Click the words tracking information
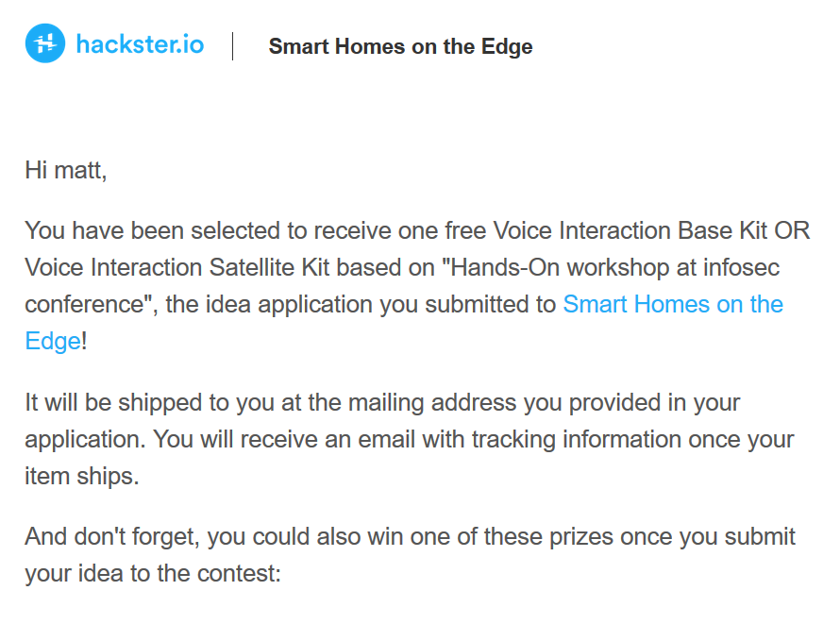 point(577,440)
